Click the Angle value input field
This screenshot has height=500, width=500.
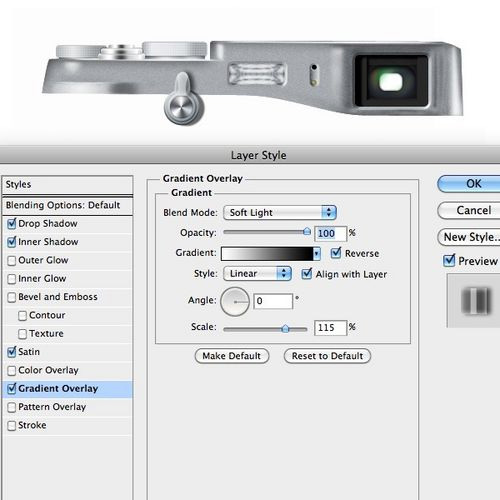273,301
